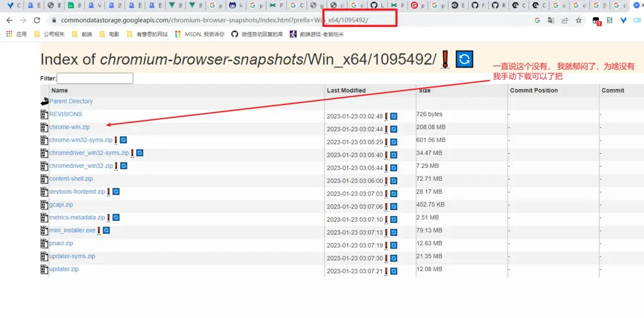Click the blue refresh icon next to devtools-frontend.zip name

116,191
